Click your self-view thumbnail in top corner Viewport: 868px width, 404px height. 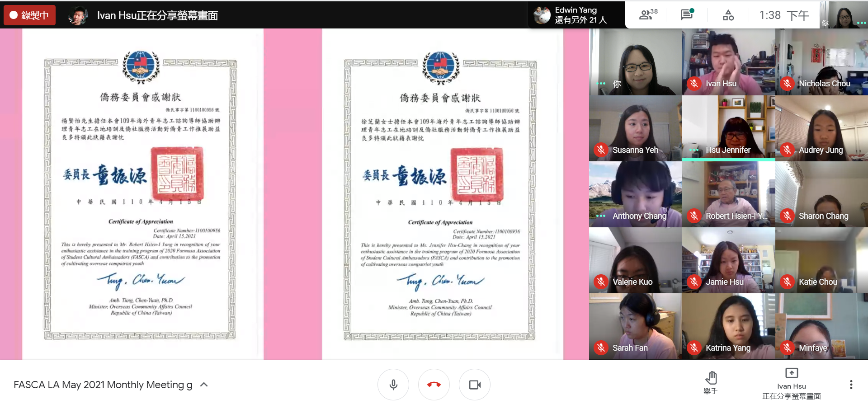(x=844, y=15)
